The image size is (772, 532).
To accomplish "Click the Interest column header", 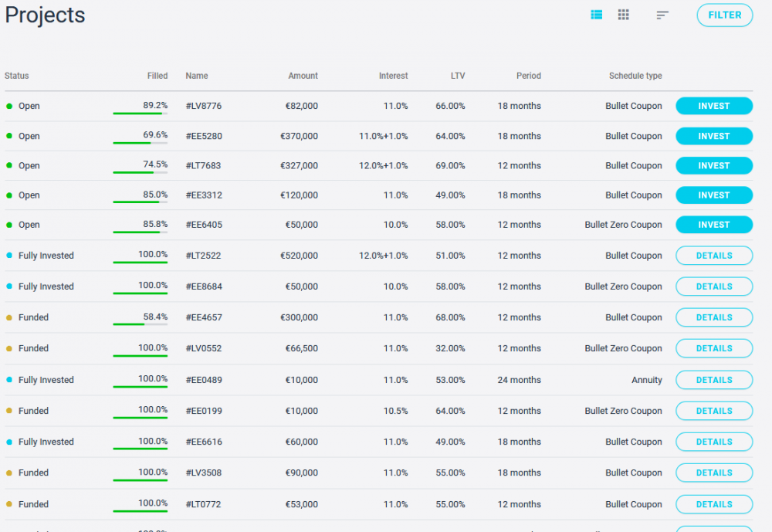I will click(393, 76).
